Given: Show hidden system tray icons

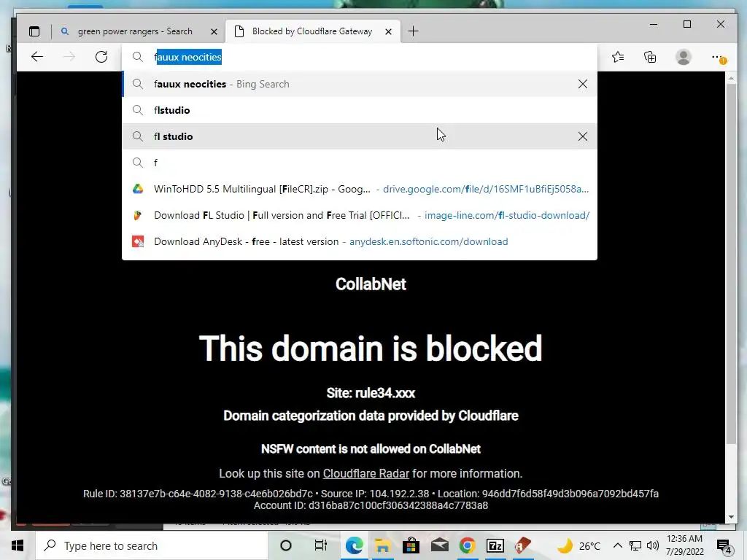Looking at the screenshot, I should (x=617, y=545).
